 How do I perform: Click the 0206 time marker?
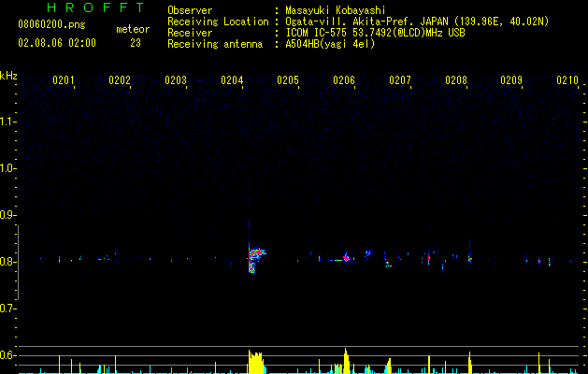pyautogui.click(x=344, y=80)
